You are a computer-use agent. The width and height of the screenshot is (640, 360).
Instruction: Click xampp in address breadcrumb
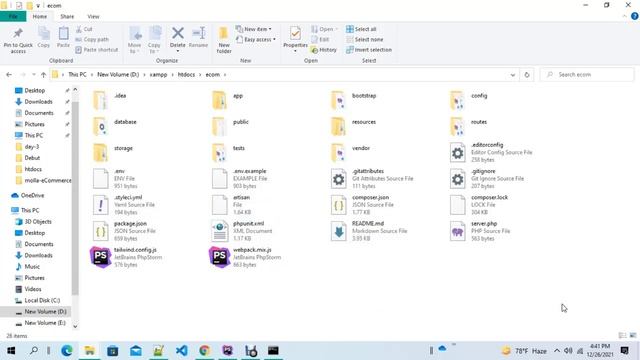[158, 75]
